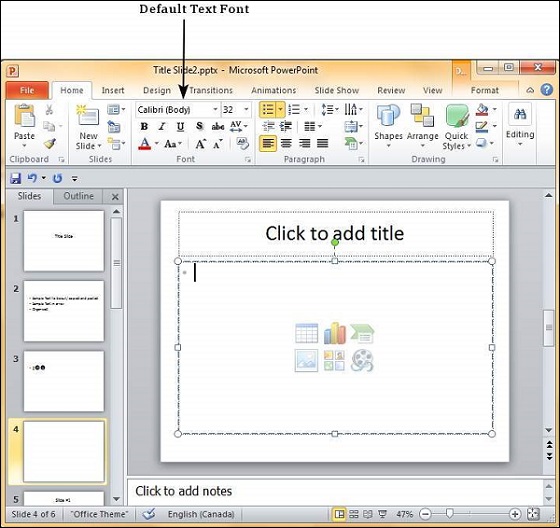
Task: Select slide 2 thumbnail
Action: pos(64,311)
